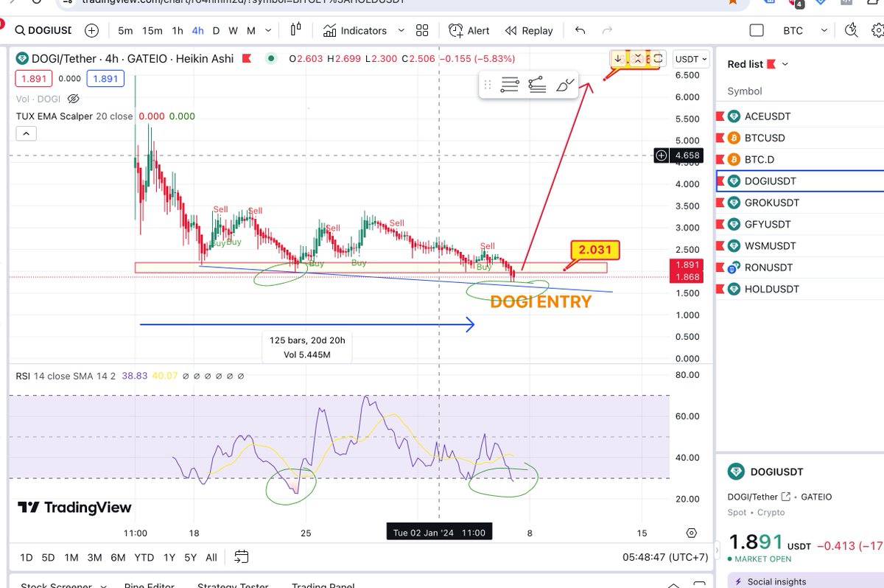Grab the drawing toolbar drag handle
Image resolution: width=884 pixels, height=588 pixels.
pyautogui.click(x=487, y=85)
